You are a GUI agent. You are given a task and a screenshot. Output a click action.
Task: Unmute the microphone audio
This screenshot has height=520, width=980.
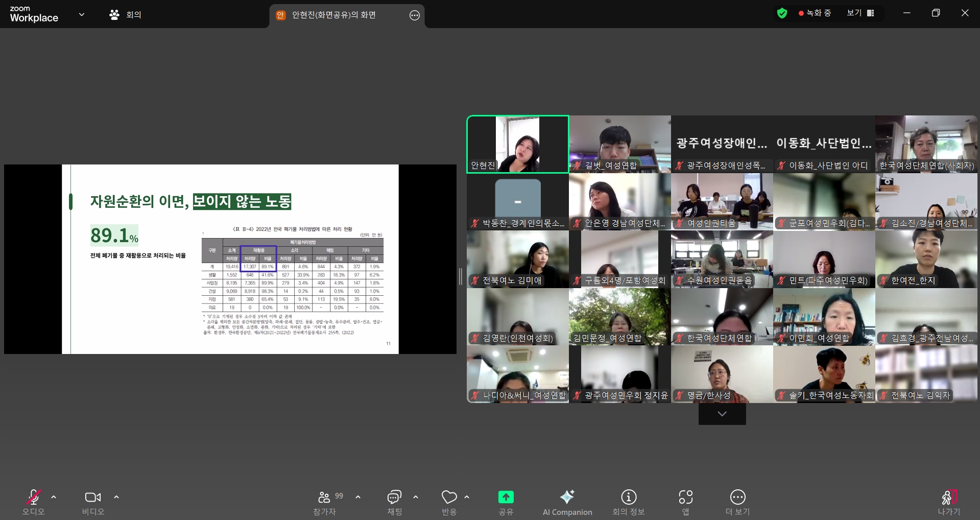coord(33,497)
